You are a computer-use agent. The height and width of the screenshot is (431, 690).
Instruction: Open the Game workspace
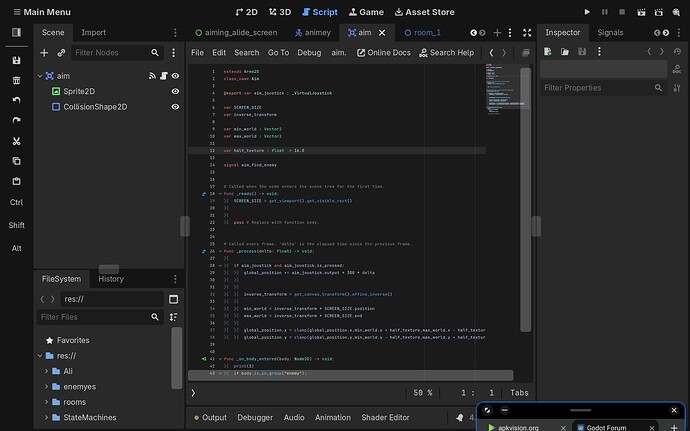366,12
